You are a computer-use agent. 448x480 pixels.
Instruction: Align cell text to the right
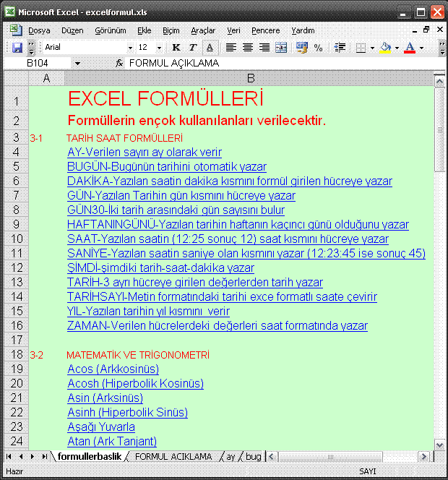tap(264, 48)
